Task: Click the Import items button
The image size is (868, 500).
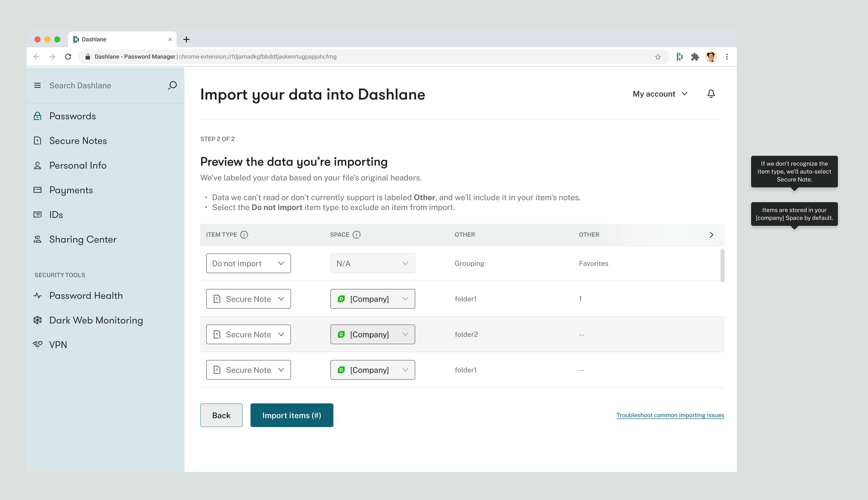Action: click(x=292, y=415)
